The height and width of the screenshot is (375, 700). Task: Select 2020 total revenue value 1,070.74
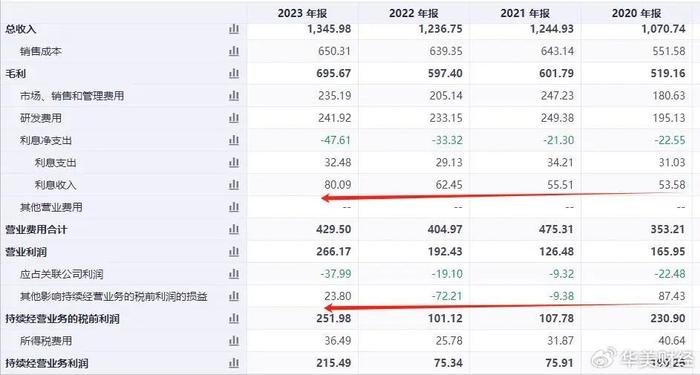[663, 29]
